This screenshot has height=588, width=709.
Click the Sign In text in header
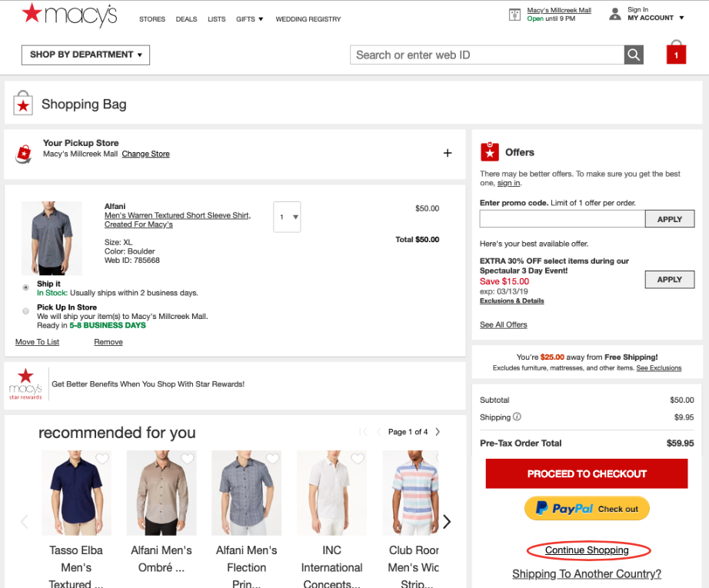(x=637, y=9)
